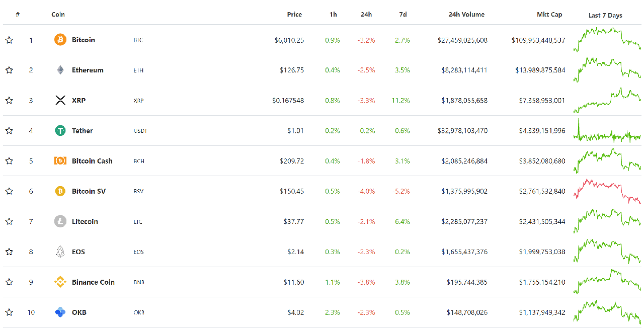Click Ethereum's 24h volume $8,283,114,411
644x329 pixels.
click(x=464, y=70)
